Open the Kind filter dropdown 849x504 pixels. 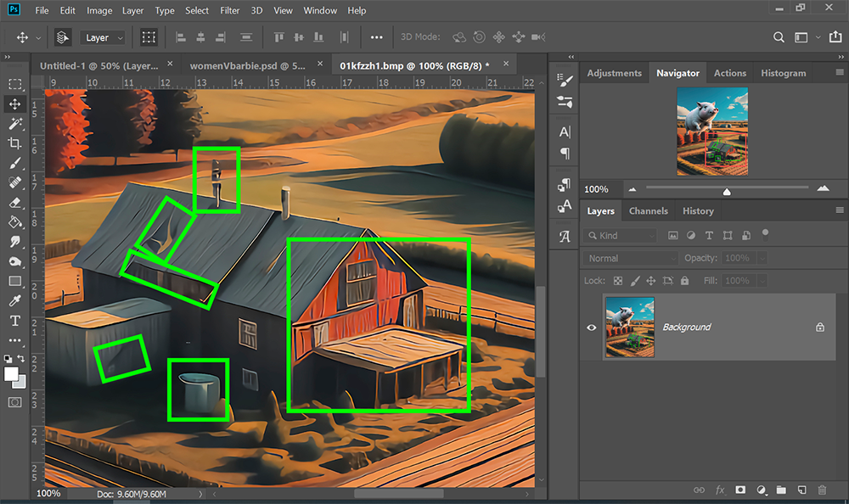[620, 235]
